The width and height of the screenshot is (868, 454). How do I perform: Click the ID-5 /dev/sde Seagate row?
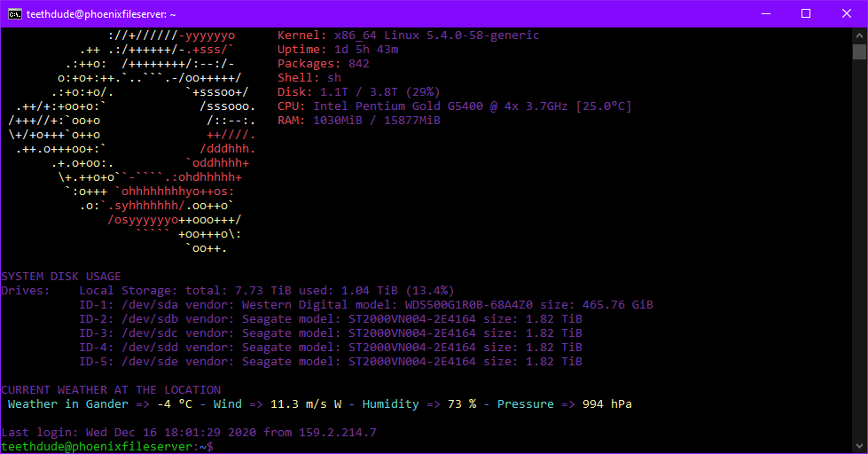[331, 362]
